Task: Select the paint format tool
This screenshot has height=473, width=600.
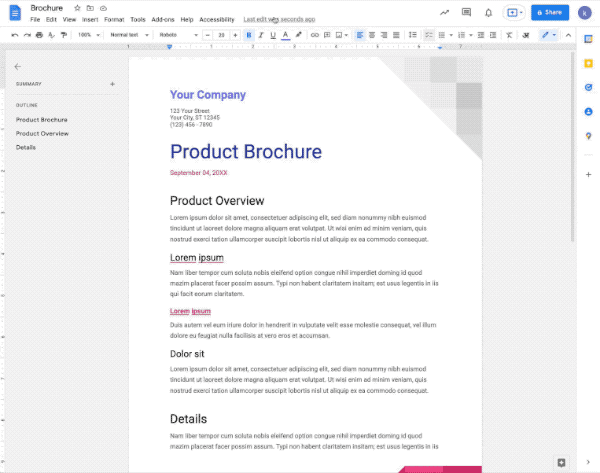Action: (x=64, y=35)
